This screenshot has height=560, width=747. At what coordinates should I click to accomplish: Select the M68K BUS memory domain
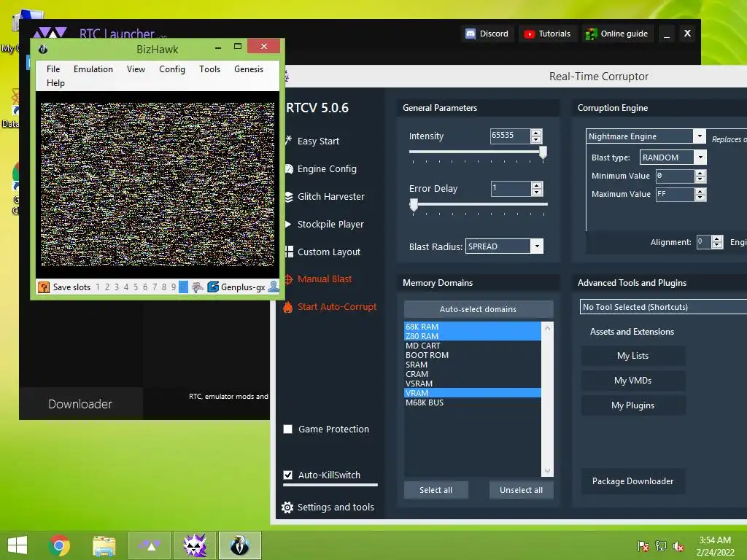(x=472, y=402)
